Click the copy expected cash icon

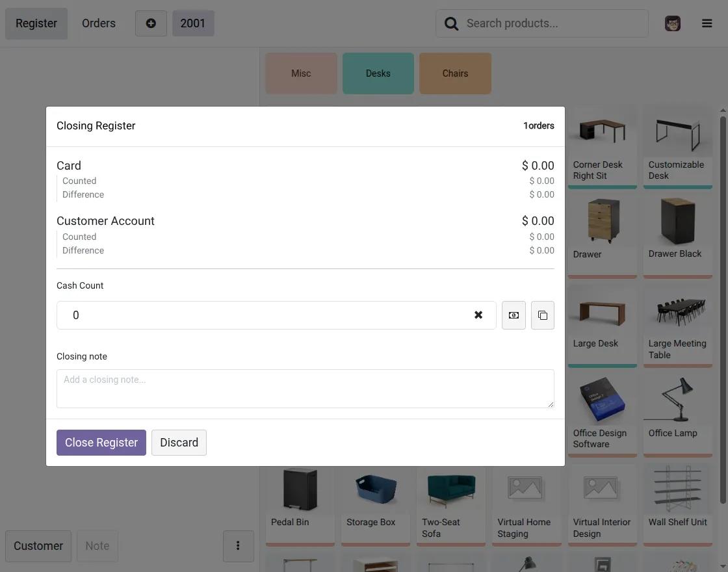click(x=542, y=315)
